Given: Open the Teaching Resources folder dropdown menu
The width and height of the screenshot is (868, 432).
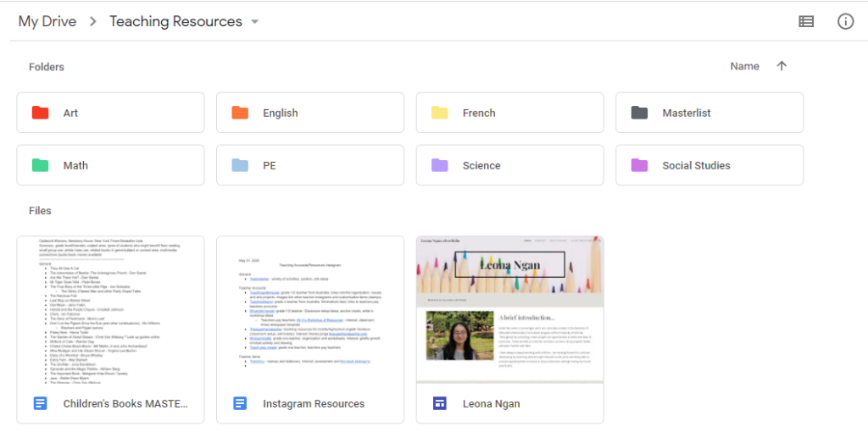Looking at the screenshot, I should pos(254,22).
